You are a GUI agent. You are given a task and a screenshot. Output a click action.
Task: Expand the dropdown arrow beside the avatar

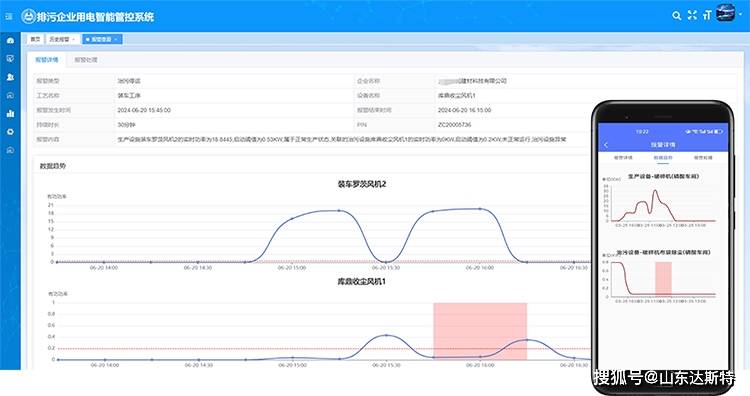click(x=740, y=14)
